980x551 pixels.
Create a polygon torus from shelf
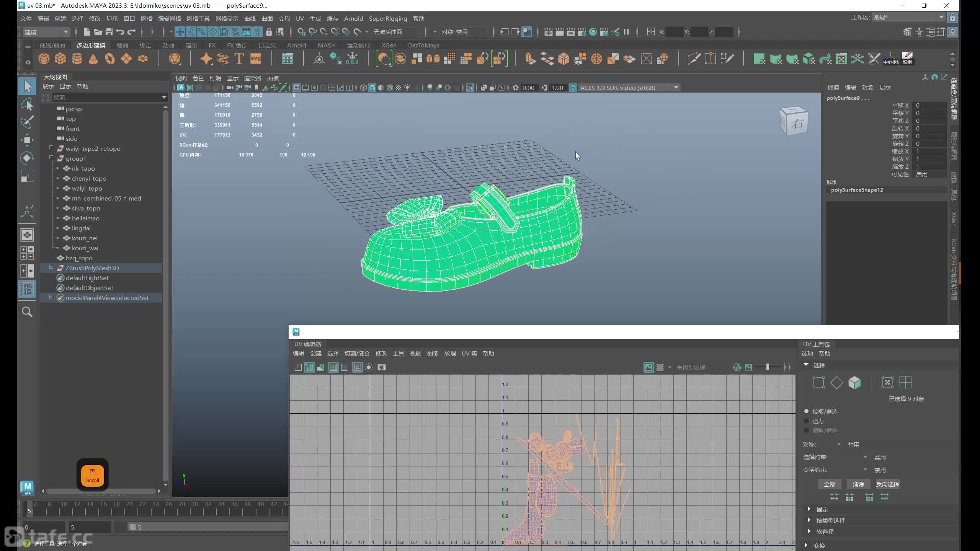click(x=110, y=59)
